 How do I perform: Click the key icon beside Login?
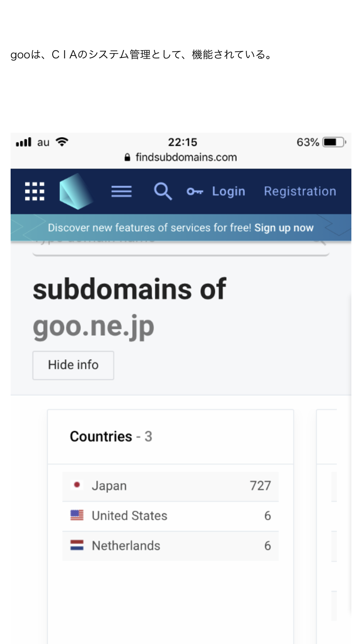pos(195,192)
